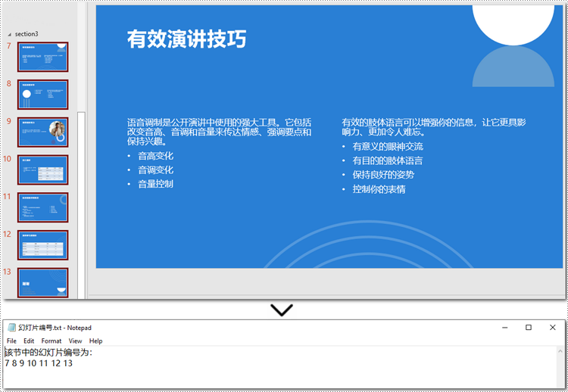
Task: Open the Notepad Help menu
Action: (x=95, y=341)
